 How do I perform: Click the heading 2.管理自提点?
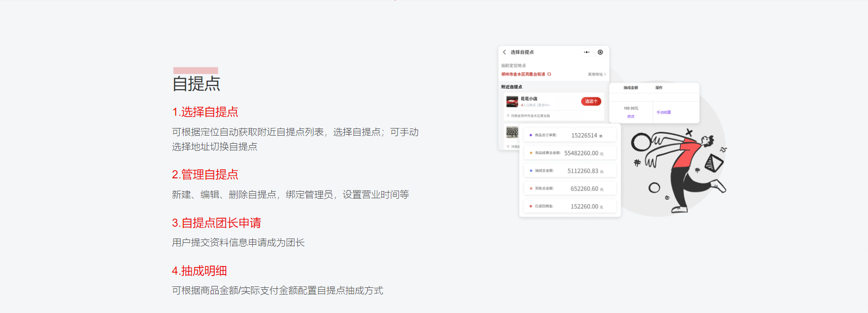(x=205, y=175)
